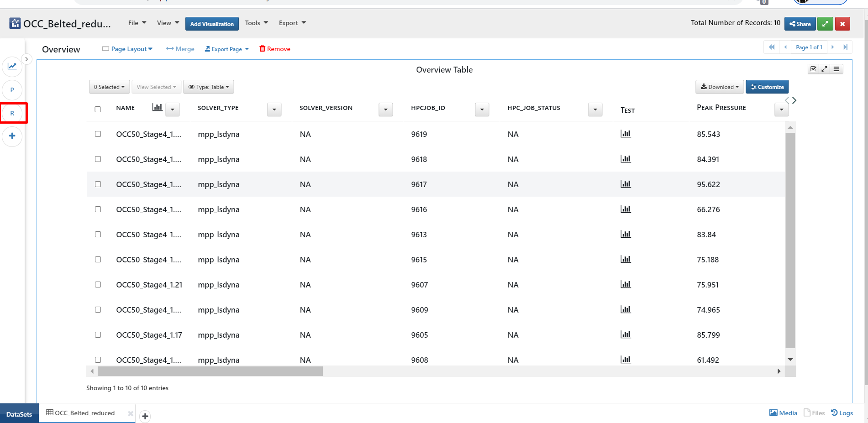Image resolution: width=868 pixels, height=423 pixels.
Task: Open the Media panel link
Action: [783, 413]
